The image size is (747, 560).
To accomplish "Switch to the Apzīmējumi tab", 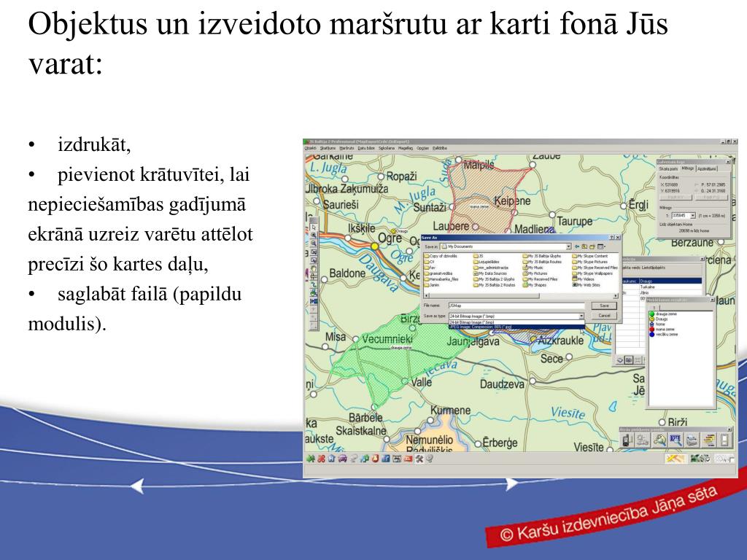I will [707, 168].
